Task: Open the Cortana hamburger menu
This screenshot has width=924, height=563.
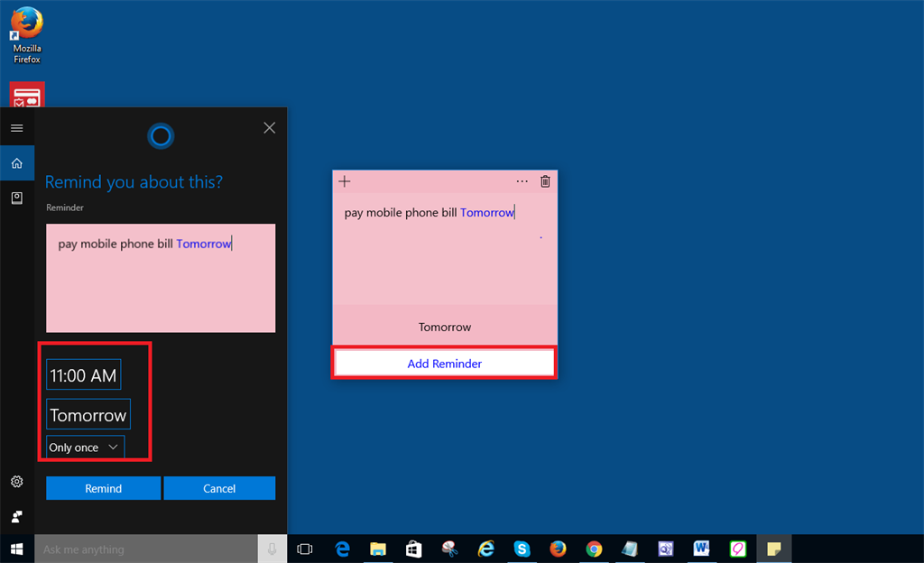Action: 17,128
